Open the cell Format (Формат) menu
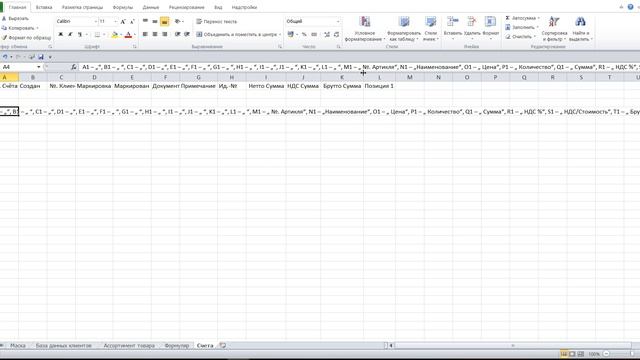 pyautogui.click(x=491, y=28)
